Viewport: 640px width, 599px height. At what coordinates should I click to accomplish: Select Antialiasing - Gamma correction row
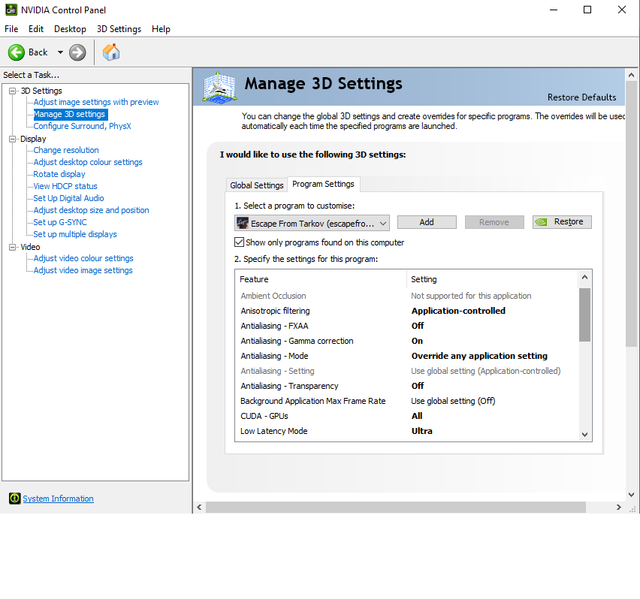pos(406,341)
